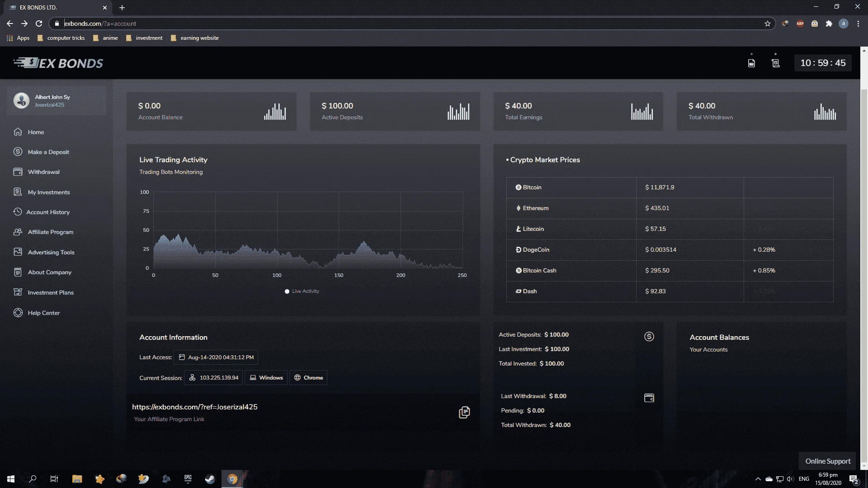Open the Make a Deposit page
Image resolution: width=868 pixels, height=488 pixels.
(x=48, y=152)
